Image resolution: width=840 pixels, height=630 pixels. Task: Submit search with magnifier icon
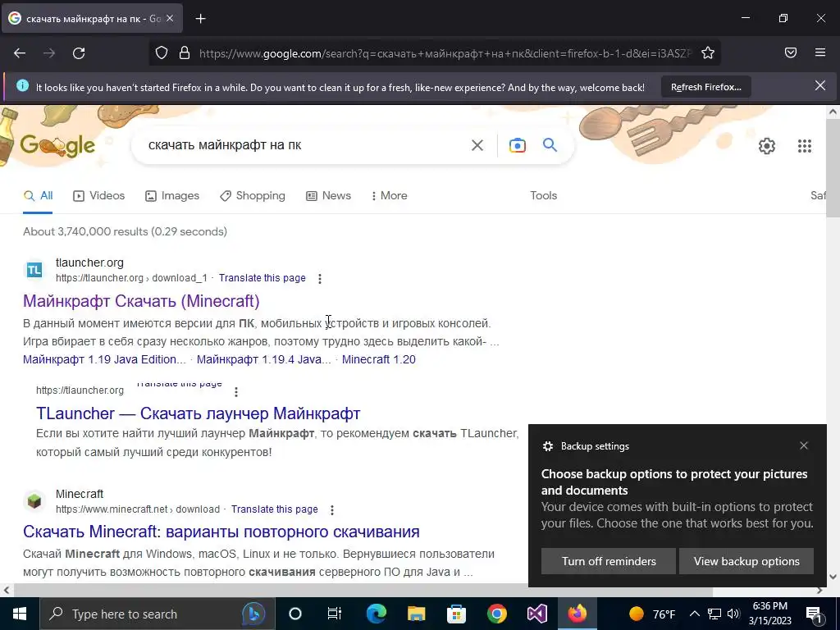[x=550, y=144]
